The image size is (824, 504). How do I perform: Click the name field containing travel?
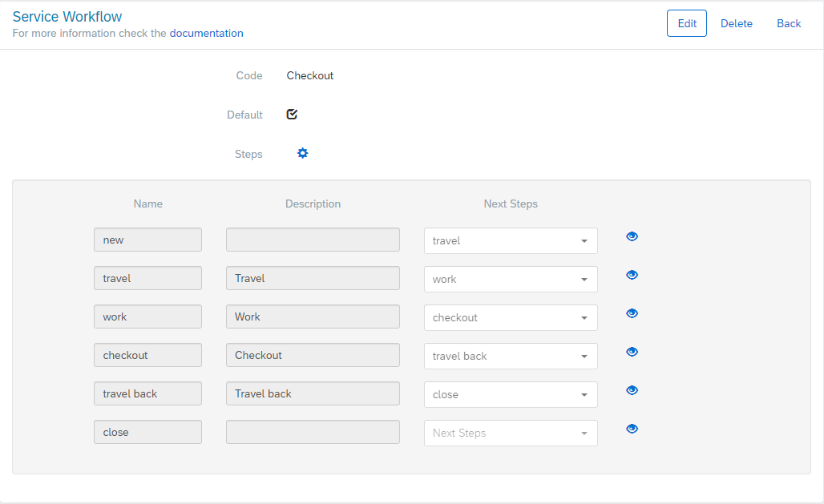click(x=147, y=278)
